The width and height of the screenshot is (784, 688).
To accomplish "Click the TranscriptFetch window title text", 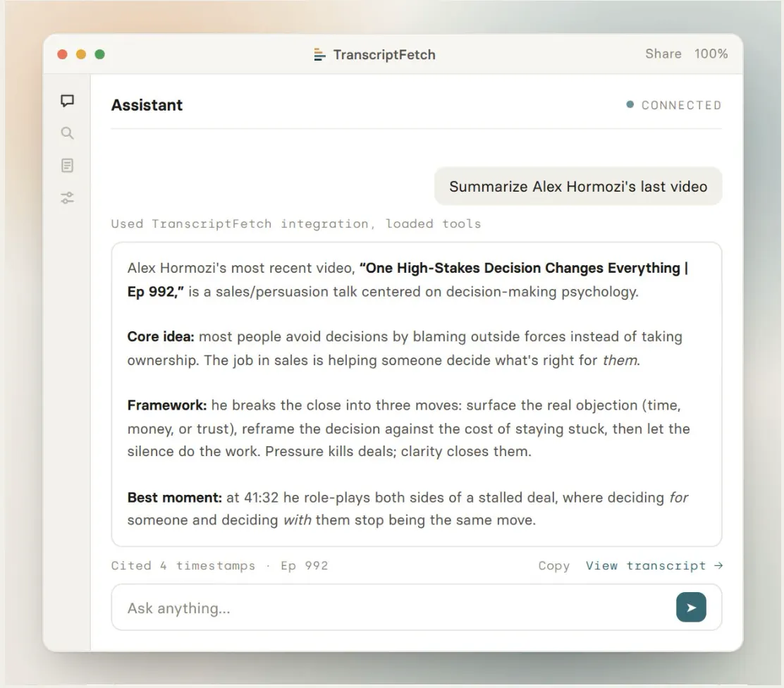I will (384, 54).
